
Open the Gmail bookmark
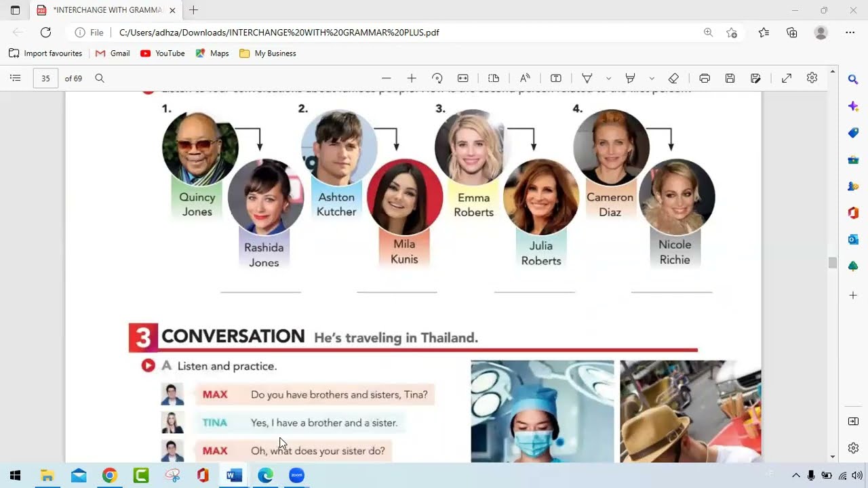point(113,54)
